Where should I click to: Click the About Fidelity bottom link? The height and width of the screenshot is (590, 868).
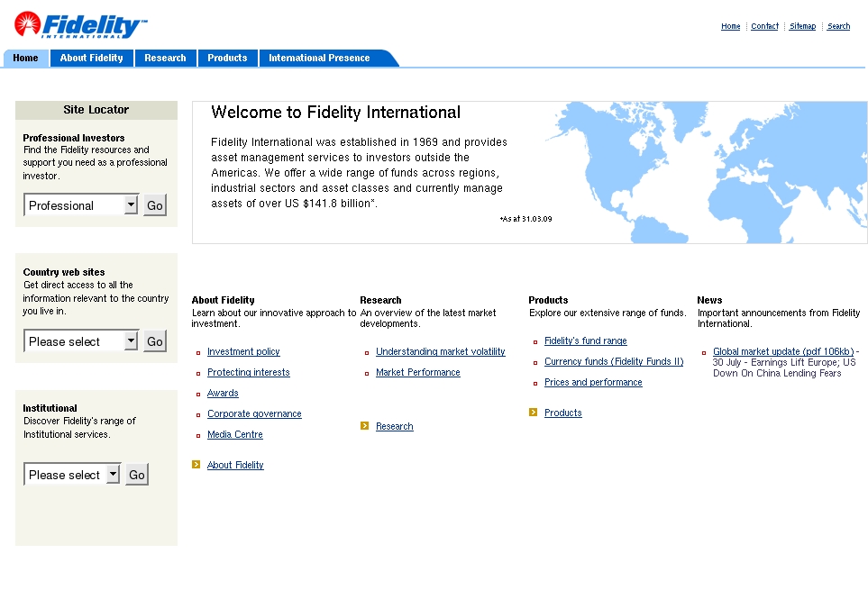click(235, 465)
